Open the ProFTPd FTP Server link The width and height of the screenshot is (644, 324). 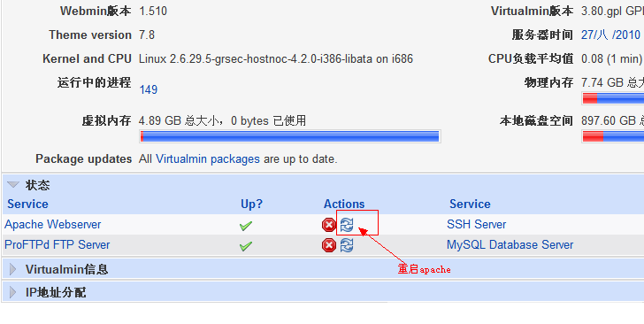point(57,245)
